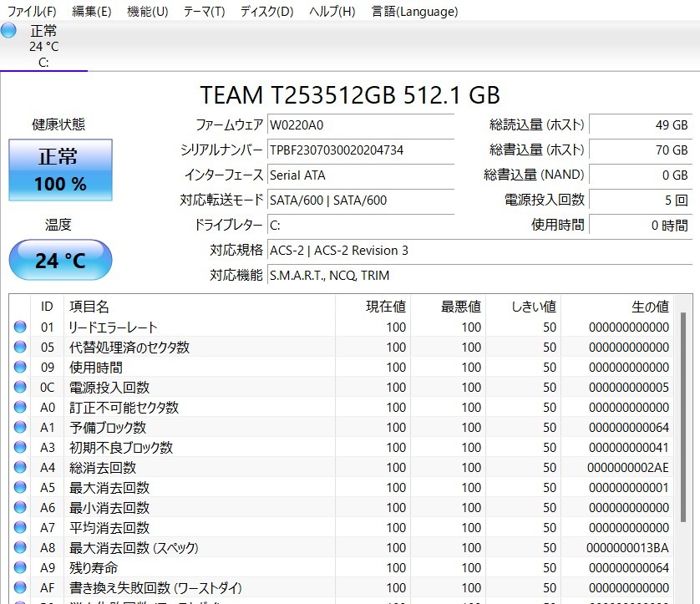Click status icon for 0C 電源投入回数 row

(20, 387)
